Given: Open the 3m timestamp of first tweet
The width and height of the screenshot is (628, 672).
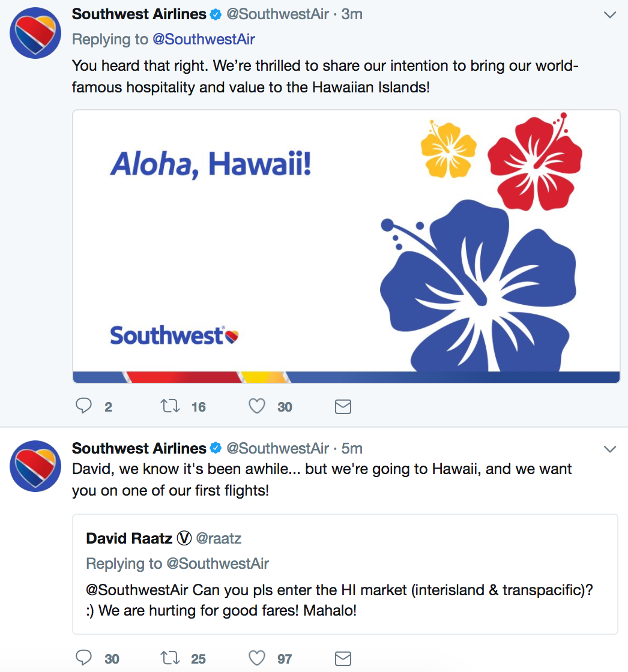Looking at the screenshot, I should pos(352,14).
